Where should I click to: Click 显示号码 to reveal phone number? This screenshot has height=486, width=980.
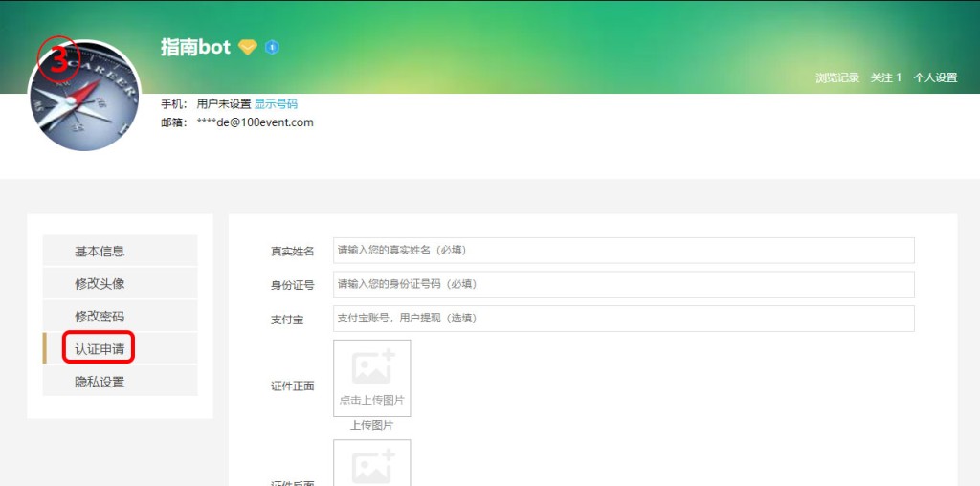click(276, 103)
